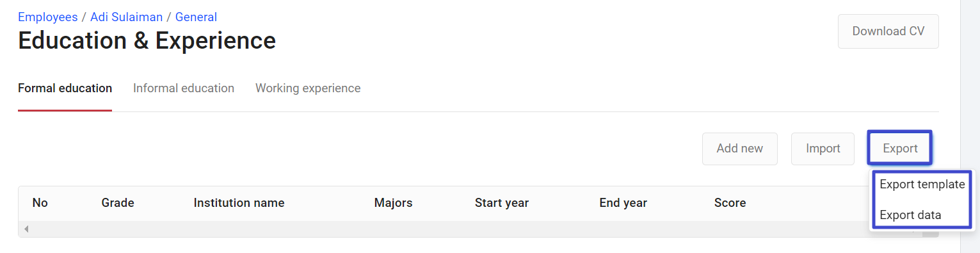Open the Employees breadcrumb link
This screenshot has width=980, height=253.
pos(48,17)
